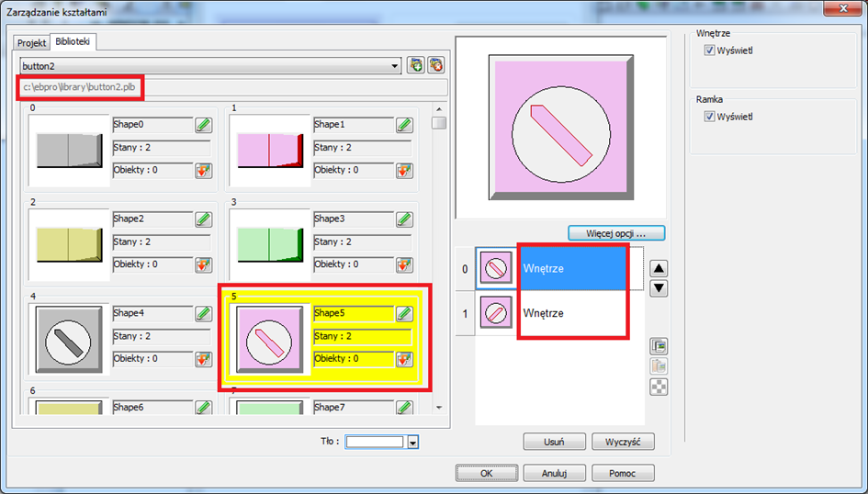The height and width of the screenshot is (494, 868).
Task: Switch to the Biblioteki tab
Action: click(73, 42)
